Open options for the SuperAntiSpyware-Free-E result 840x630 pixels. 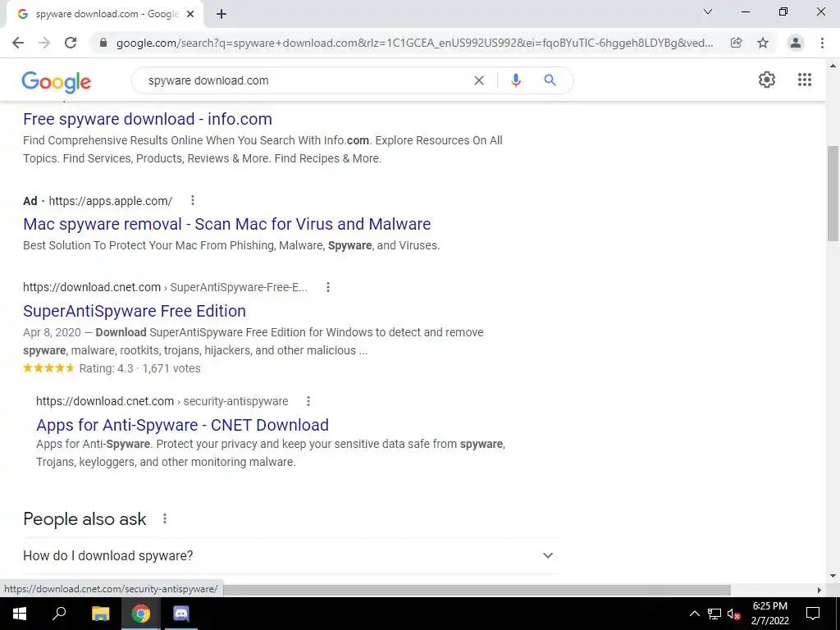tap(328, 287)
